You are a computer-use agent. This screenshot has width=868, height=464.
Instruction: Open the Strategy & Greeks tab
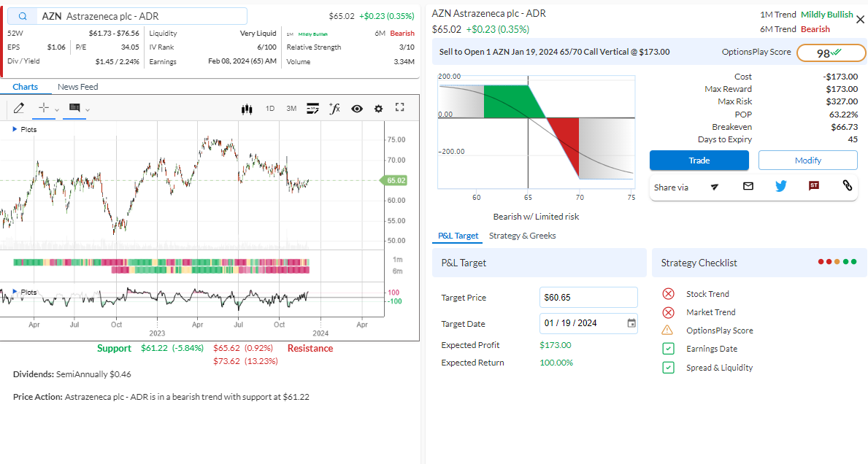point(523,236)
